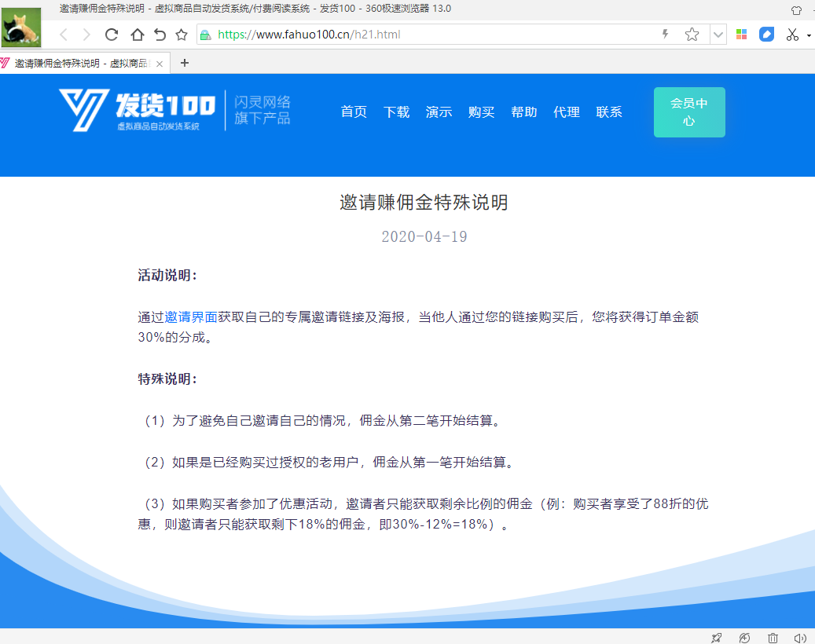Open the skin shirt icon in title bar
The image size is (815, 644).
796,10
